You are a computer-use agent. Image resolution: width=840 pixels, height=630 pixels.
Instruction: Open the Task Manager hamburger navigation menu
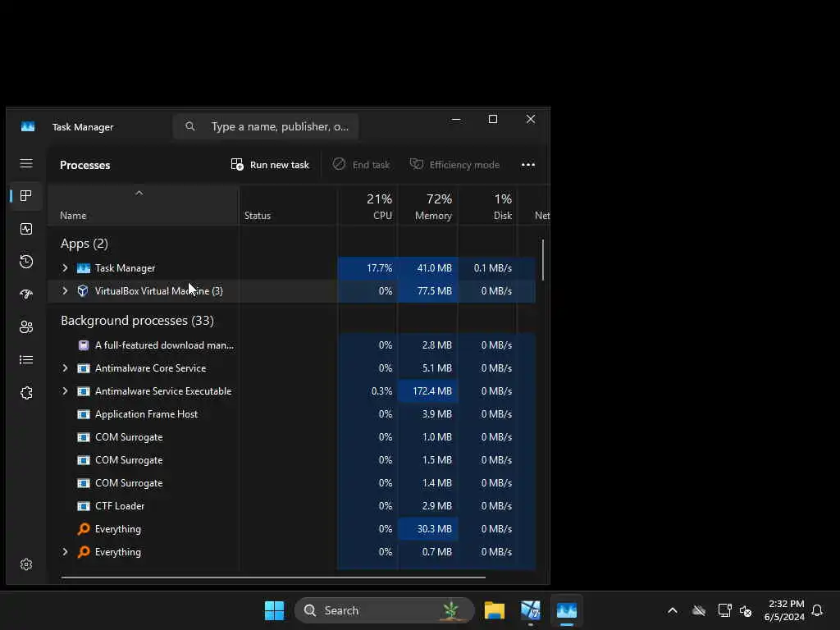tap(25, 163)
